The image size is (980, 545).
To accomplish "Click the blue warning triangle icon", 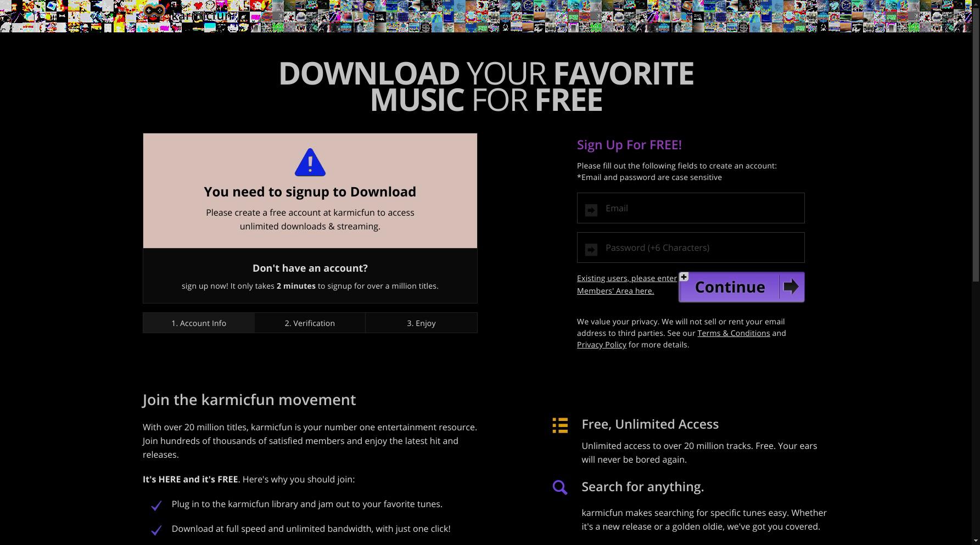I will click(310, 162).
